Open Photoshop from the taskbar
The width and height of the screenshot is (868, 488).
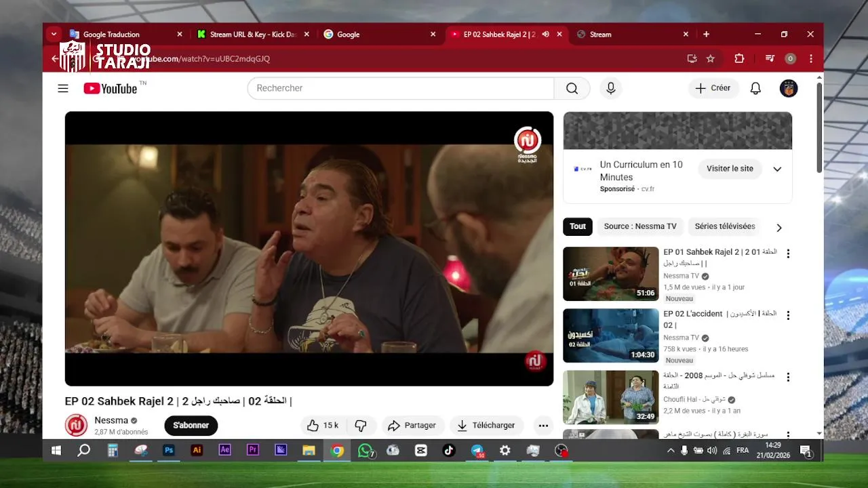[x=169, y=450]
